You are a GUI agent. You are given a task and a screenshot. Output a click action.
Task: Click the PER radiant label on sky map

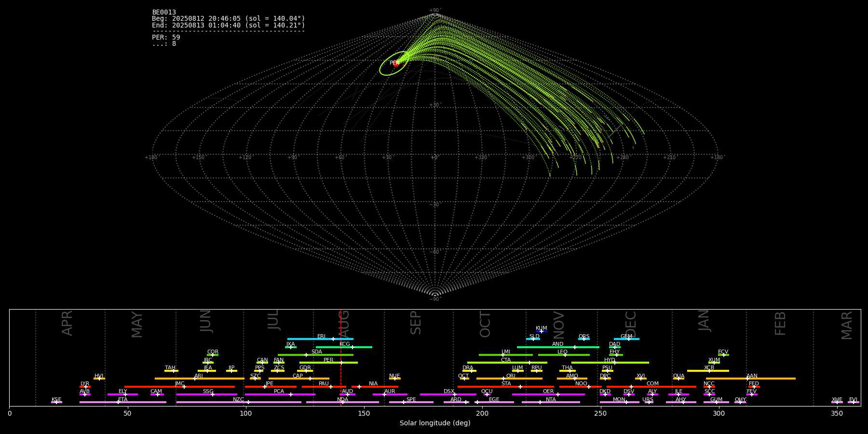394,63
